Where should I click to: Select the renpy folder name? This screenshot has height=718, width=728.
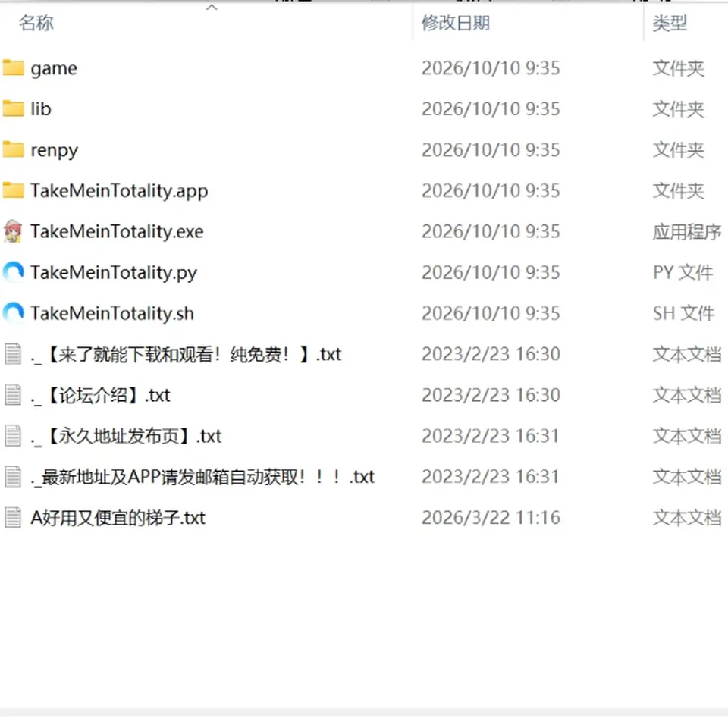pyautogui.click(x=55, y=150)
